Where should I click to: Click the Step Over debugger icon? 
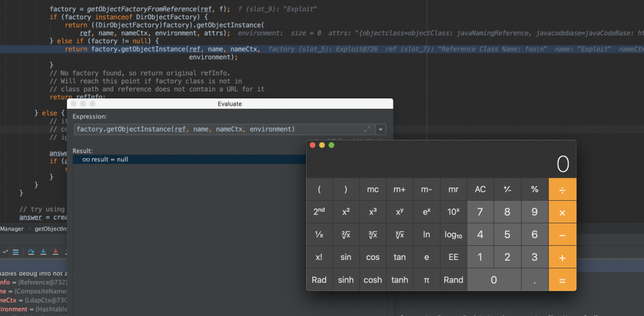click(x=30, y=252)
